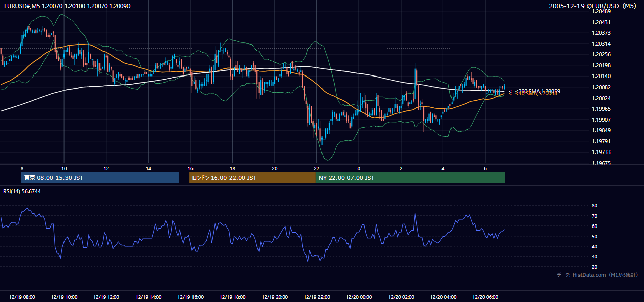Screen dimensions: 644x302
Task: Click the 12/19 14:00 date label
Action: coord(149,297)
